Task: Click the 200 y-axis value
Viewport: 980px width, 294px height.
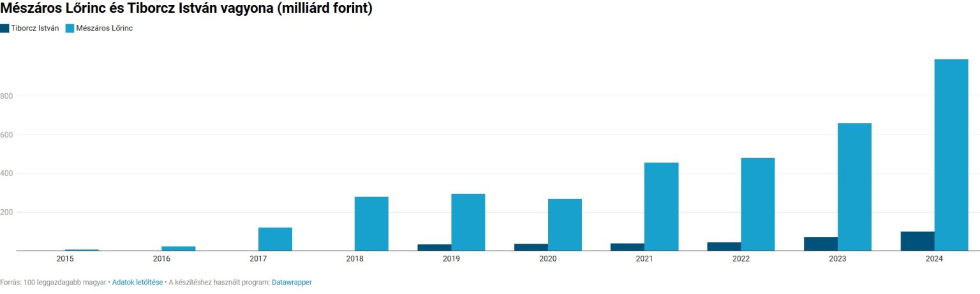Action: point(6,212)
